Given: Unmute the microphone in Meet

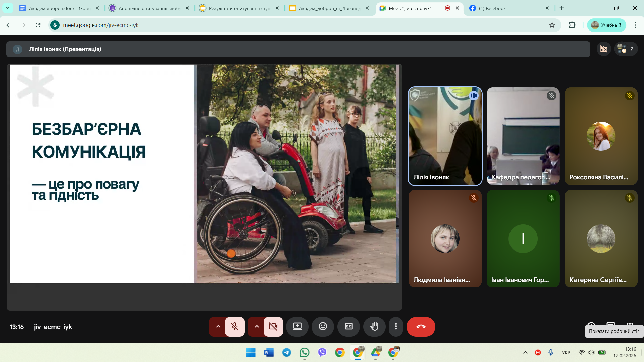Looking at the screenshot, I should pos(234,326).
